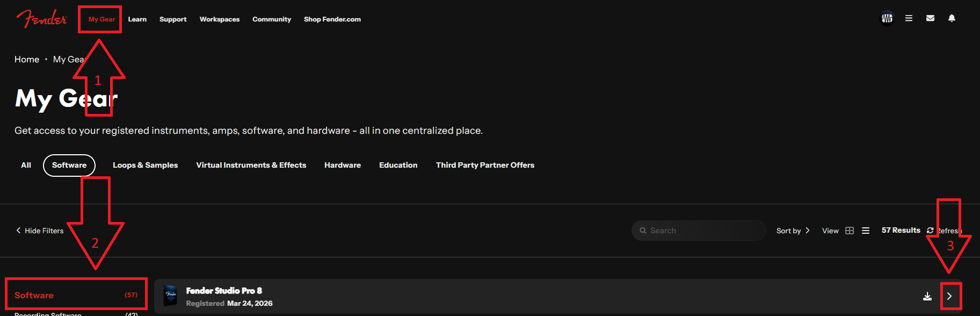The image size is (980, 316).
Task: Open the Sort by dropdown
Action: [793, 231]
